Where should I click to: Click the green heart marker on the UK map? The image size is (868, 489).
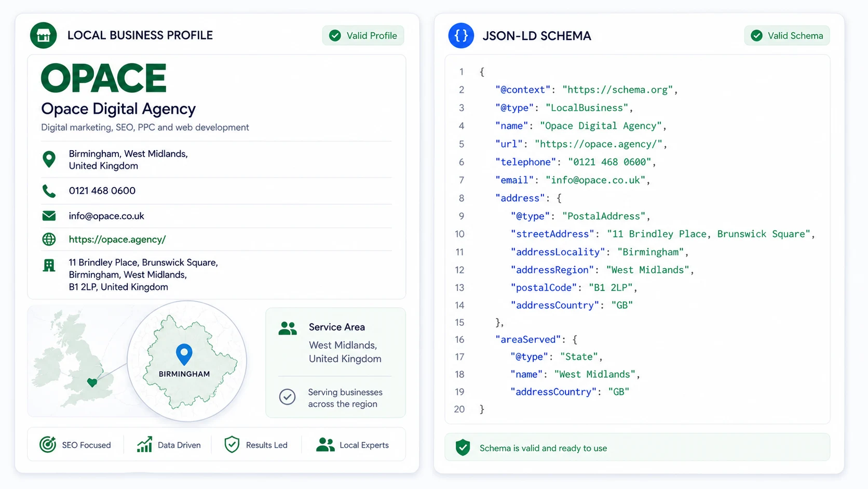click(92, 382)
